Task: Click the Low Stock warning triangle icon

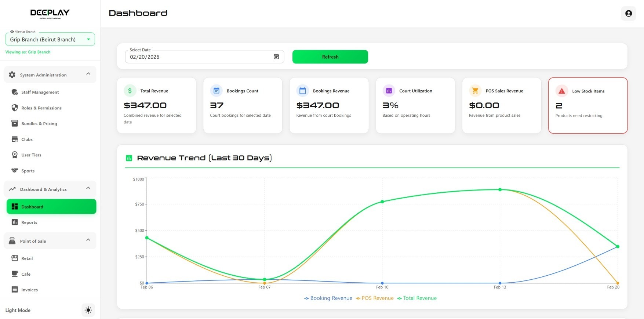Action: (562, 91)
